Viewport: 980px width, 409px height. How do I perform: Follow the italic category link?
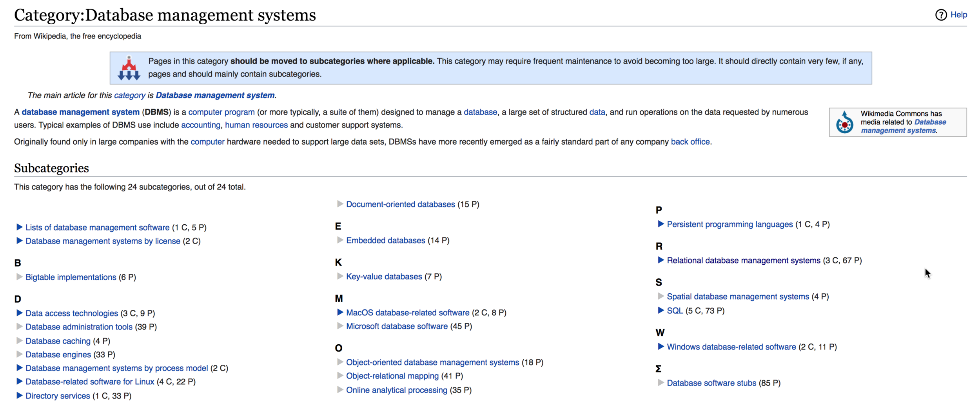129,95
